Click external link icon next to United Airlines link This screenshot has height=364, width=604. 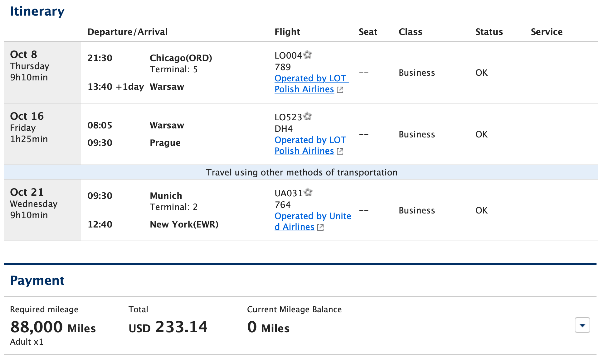tap(320, 228)
